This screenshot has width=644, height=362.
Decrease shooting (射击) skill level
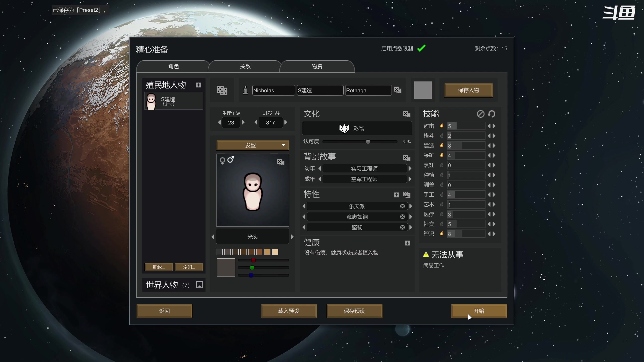tap(489, 126)
